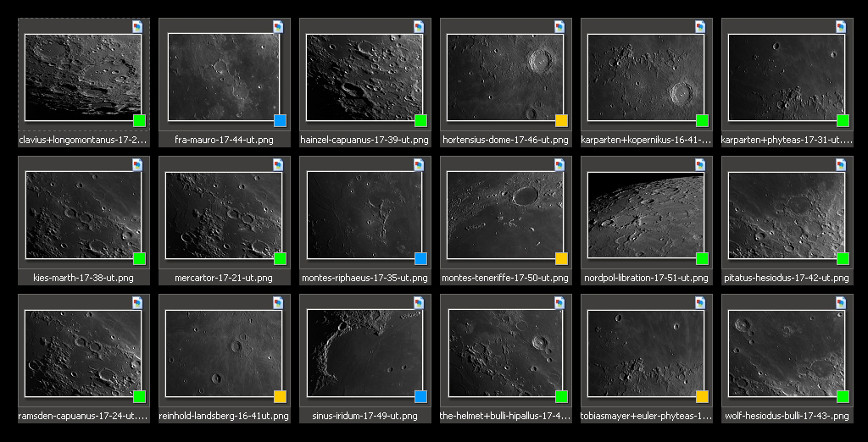The height and width of the screenshot is (442, 868).
Task: Click the file type icon on the sinus-iridum thumbnail
Action: 419,302
